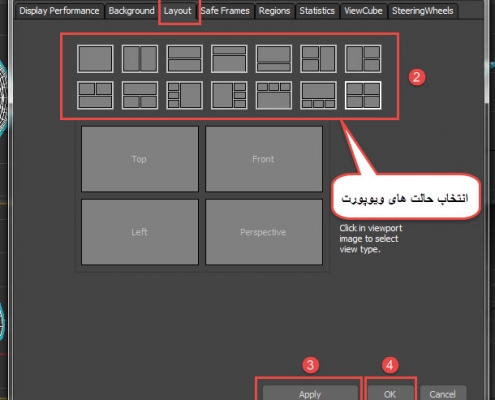Choose layout with three stacked viewports on right
Image resolution: width=495 pixels, height=400 pixels.
(x=229, y=95)
